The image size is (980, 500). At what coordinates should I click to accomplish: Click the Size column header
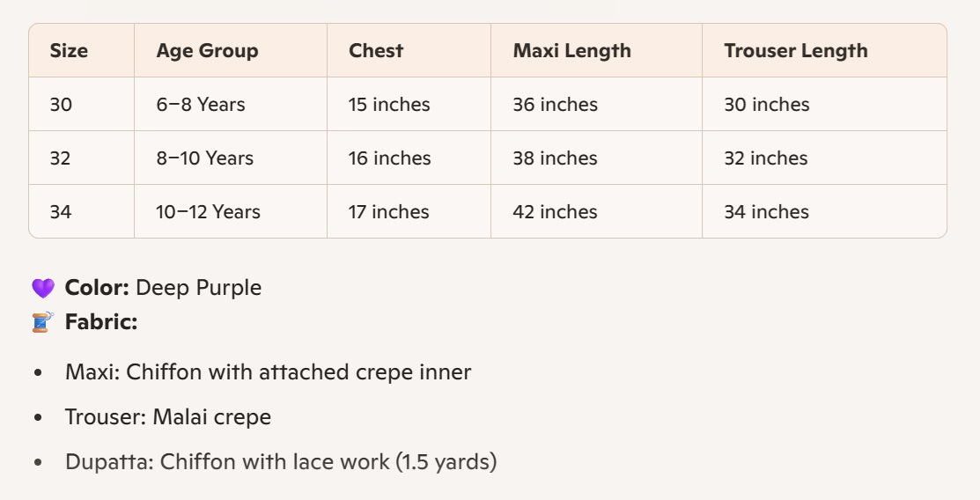click(69, 51)
